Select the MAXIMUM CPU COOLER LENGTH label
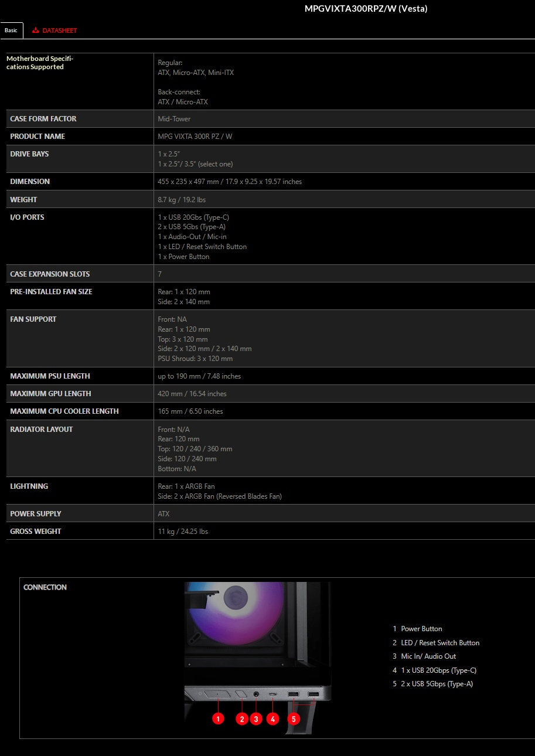Screen dimensions: 535x756 coord(64,411)
